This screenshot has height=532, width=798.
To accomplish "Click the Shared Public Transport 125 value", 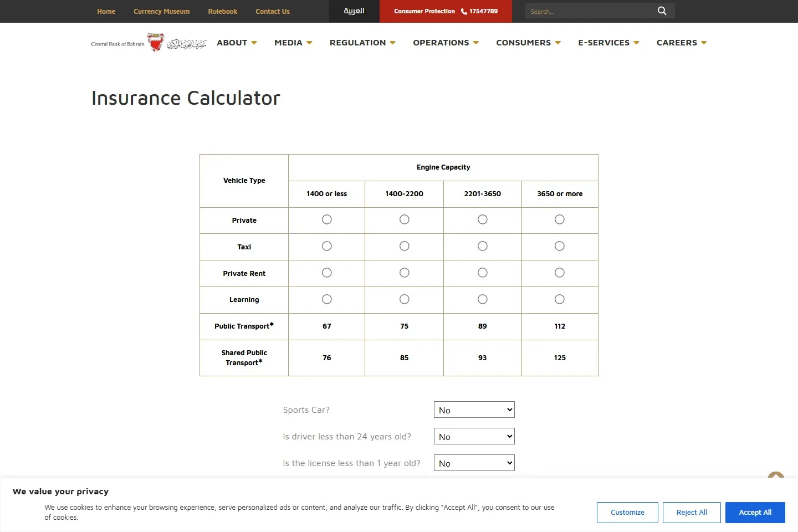I will click(x=560, y=358).
